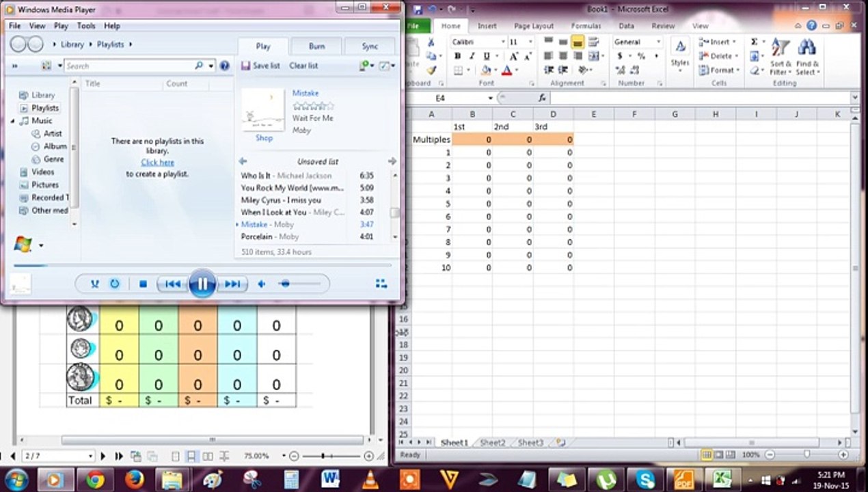Toggle repeat in Media Player
The height and width of the screenshot is (492, 868).
[x=114, y=284]
